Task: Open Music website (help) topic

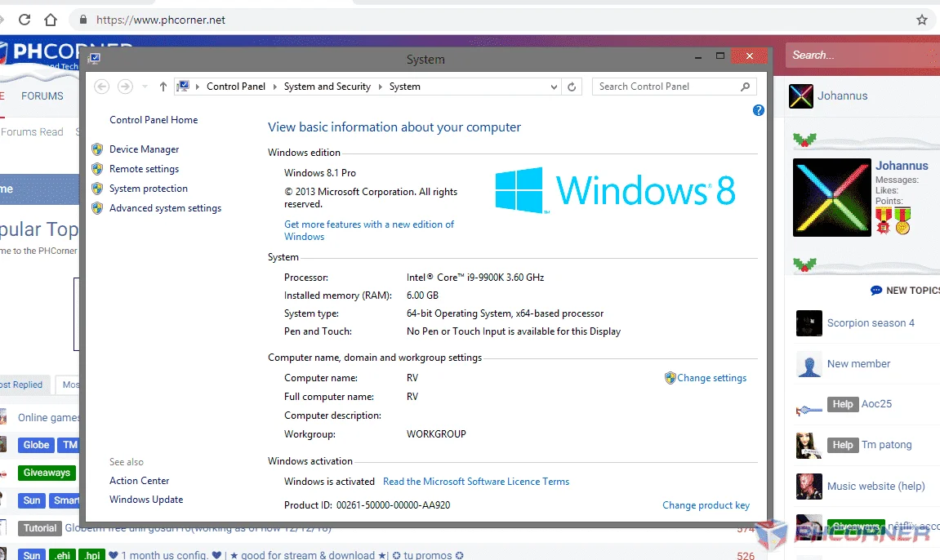Action: (x=875, y=487)
